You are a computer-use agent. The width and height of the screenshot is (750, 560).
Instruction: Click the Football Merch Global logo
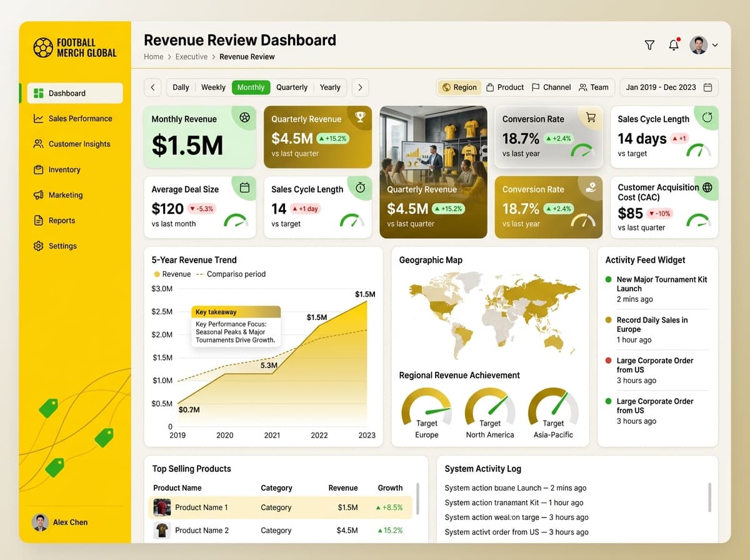pyautogui.click(x=75, y=48)
